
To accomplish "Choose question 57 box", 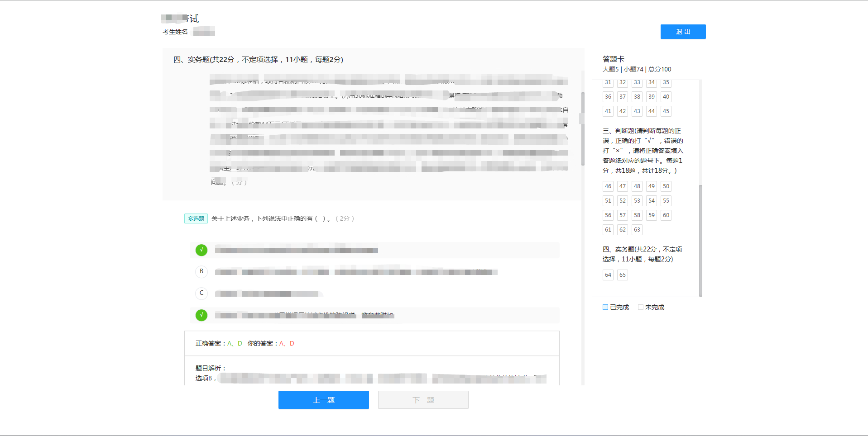I will point(623,215).
